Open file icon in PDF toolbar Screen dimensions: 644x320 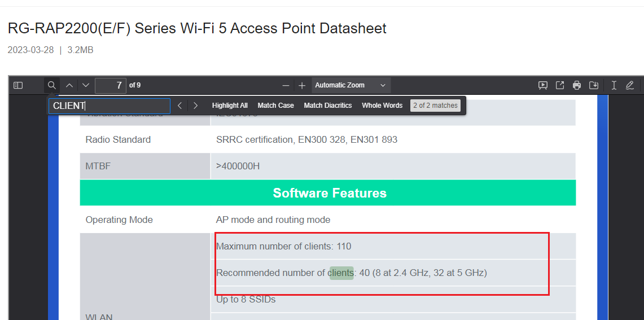tap(560, 85)
